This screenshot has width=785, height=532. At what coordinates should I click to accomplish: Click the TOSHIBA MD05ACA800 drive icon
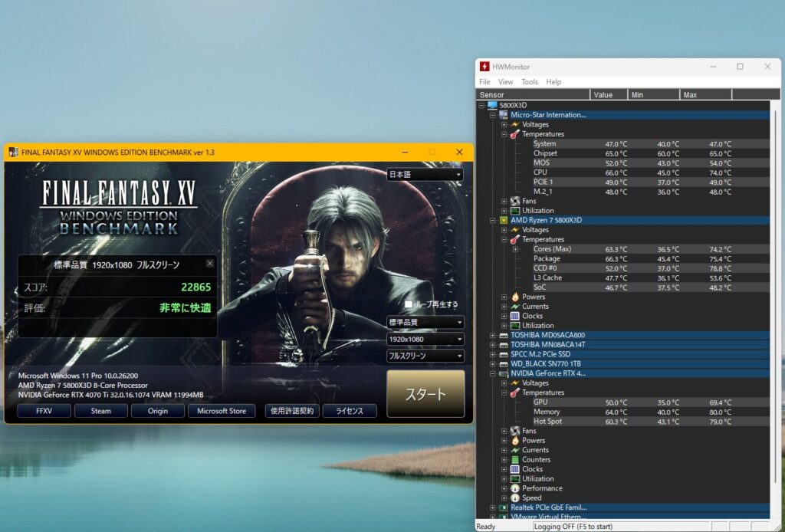504,335
